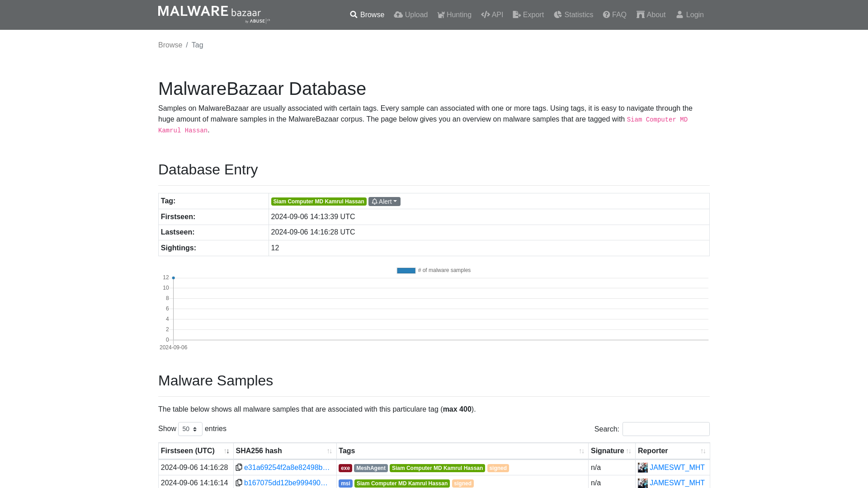Click the Lastseen value 2024-09-06 14:16:28 UTC
This screenshot has width=868, height=488.
[x=313, y=232]
